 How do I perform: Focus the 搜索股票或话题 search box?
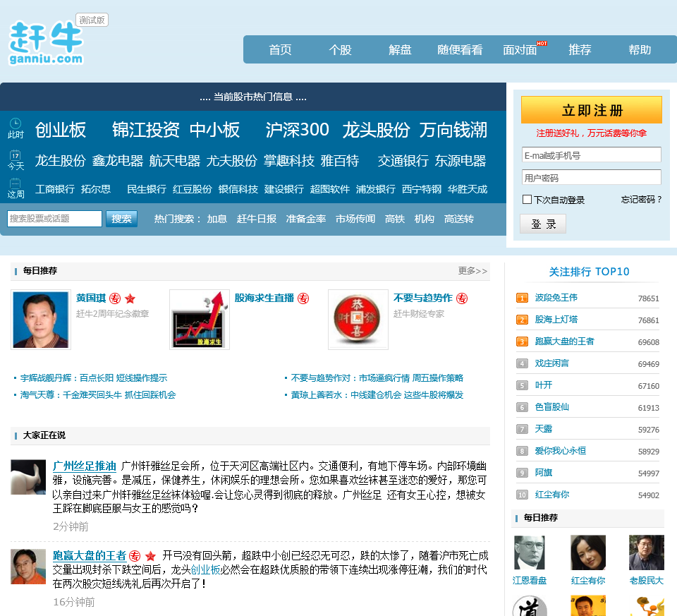55,219
